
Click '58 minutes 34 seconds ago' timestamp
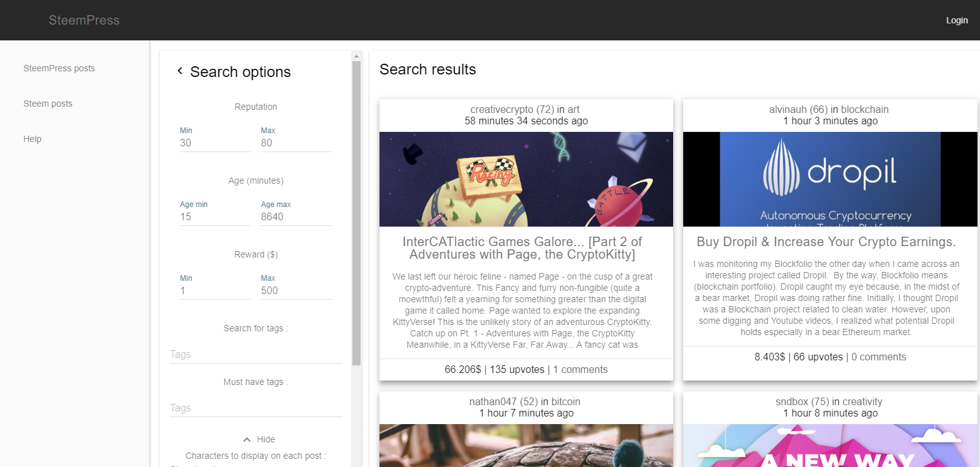pyautogui.click(x=526, y=121)
